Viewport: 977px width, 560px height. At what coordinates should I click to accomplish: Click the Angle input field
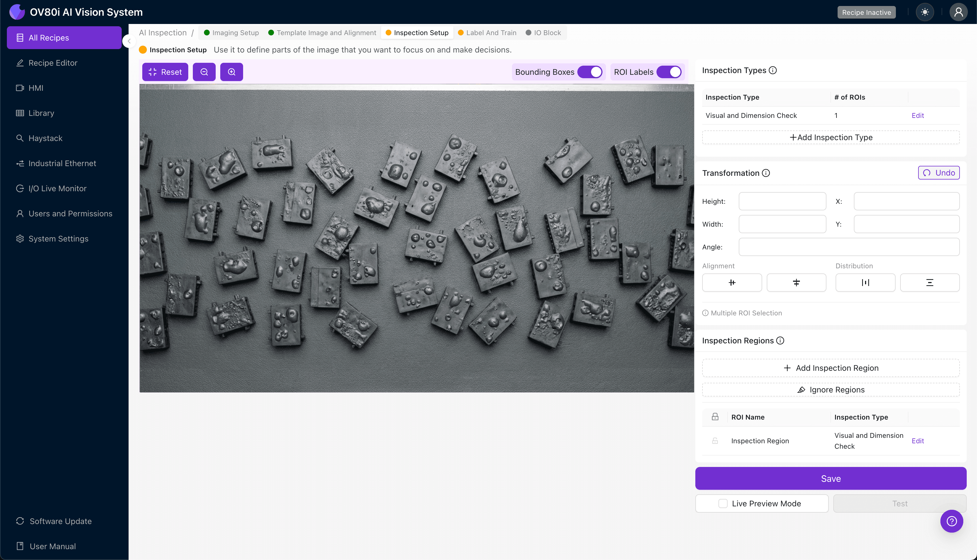click(849, 247)
